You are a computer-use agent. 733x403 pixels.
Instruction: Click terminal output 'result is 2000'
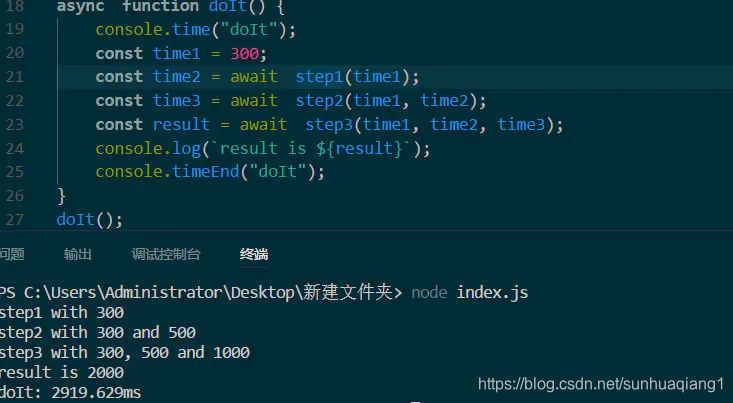[x=62, y=373]
